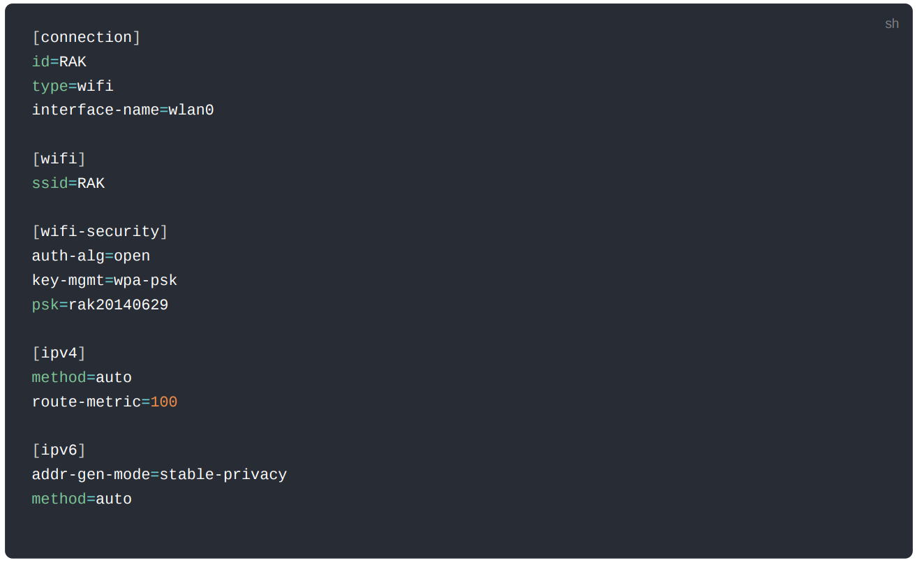Click the addr-gen-mode=stable-privacy line
Viewport: 924px width, 565px height.
tap(159, 475)
